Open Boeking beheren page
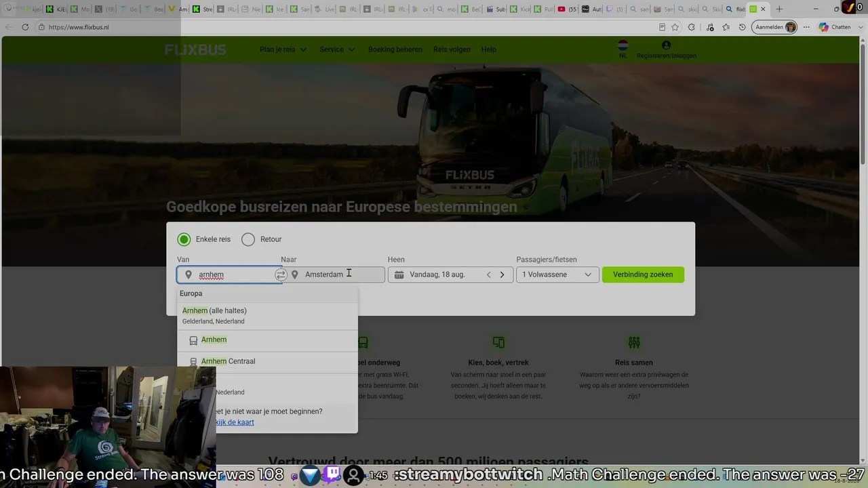The width and height of the screenshot is (868, 488). coord(395,49)
